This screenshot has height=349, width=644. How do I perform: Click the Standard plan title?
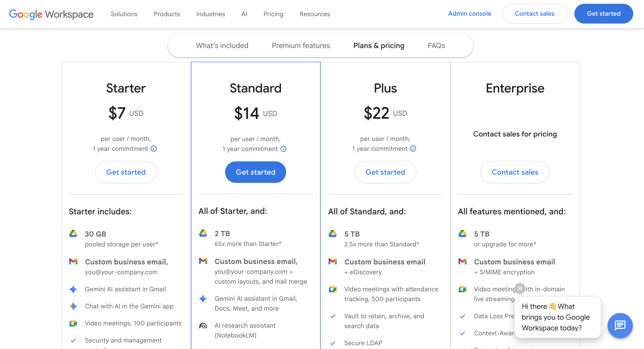pos(255,88)
